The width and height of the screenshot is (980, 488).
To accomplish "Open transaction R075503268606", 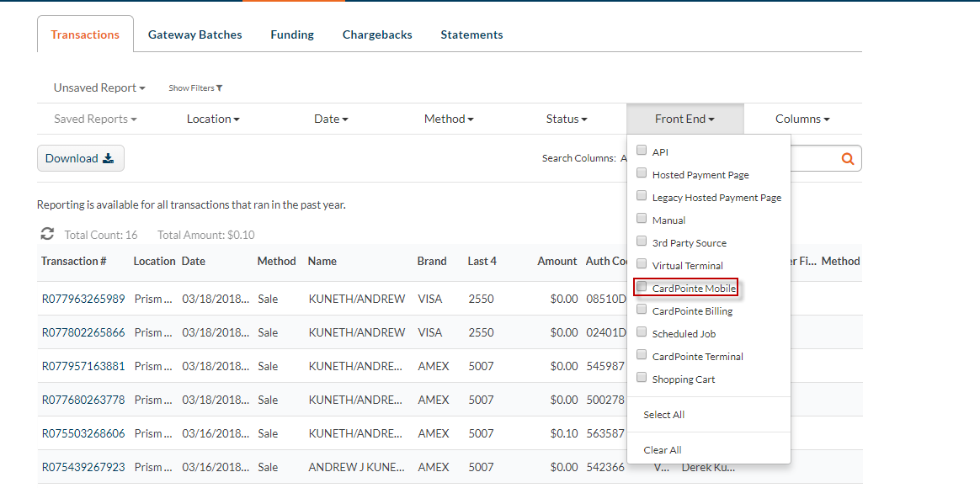I will click(83, 433).
